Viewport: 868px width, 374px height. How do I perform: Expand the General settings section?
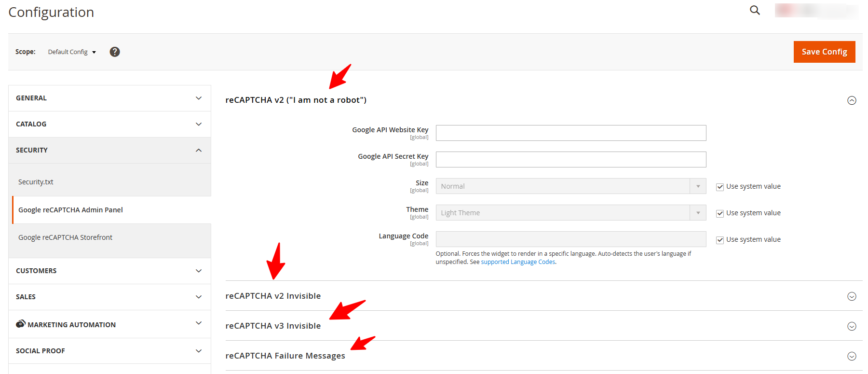pyautogui.click(x=109, y=98)
